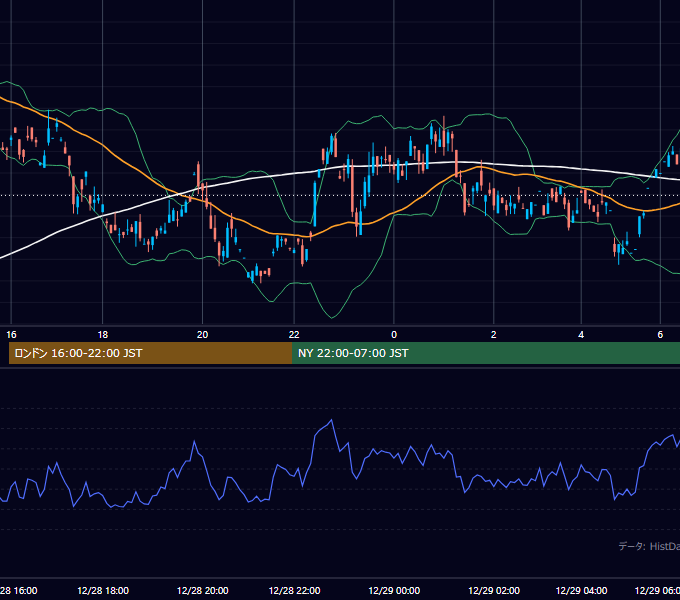
Task: Click the oscillator's highest peak after 22:00
Action: click(x=332, y=420)
